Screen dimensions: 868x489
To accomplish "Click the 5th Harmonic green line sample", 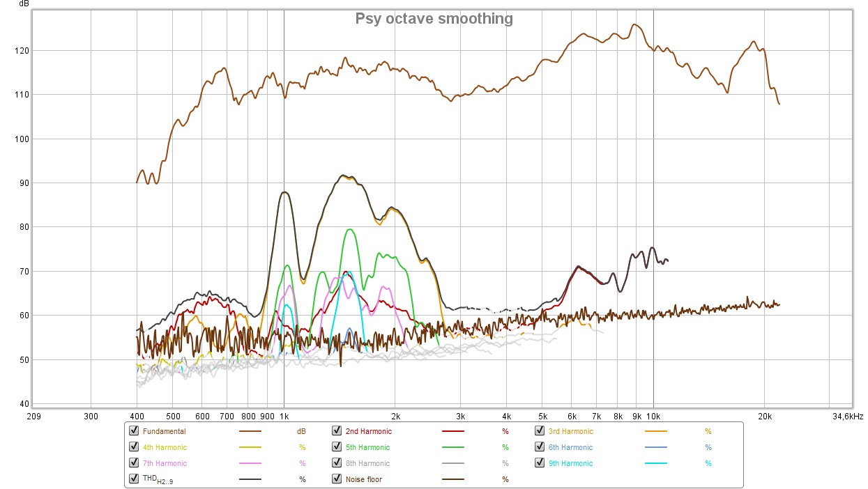I will [453, 448].
